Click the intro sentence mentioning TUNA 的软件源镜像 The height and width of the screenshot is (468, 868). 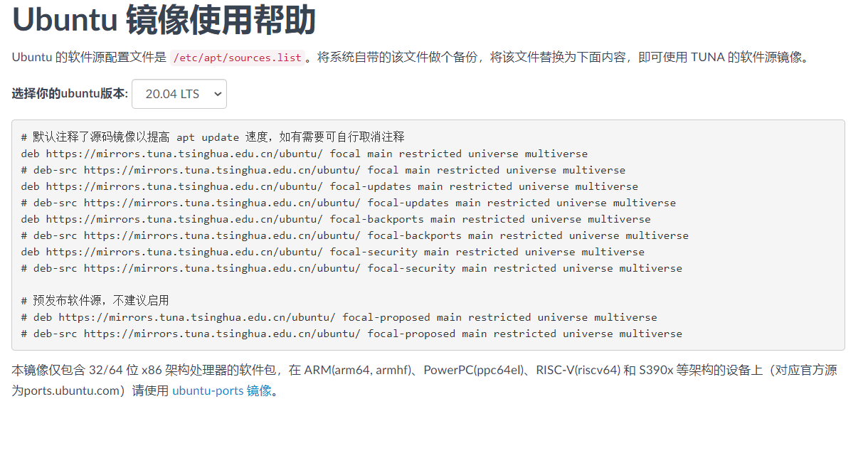412,58
